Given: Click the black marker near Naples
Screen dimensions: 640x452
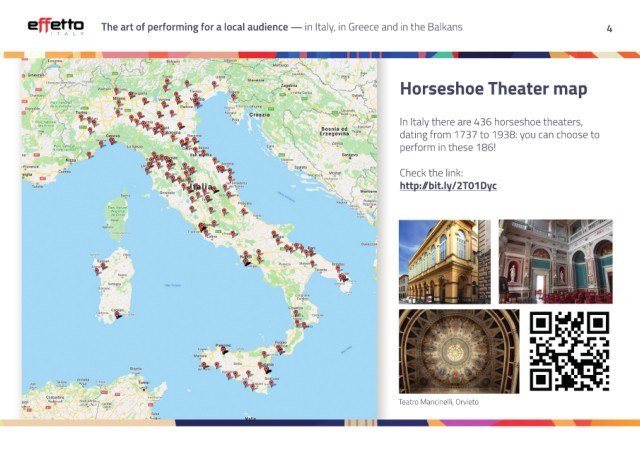Looking at the screenshot, I should 248,263.
